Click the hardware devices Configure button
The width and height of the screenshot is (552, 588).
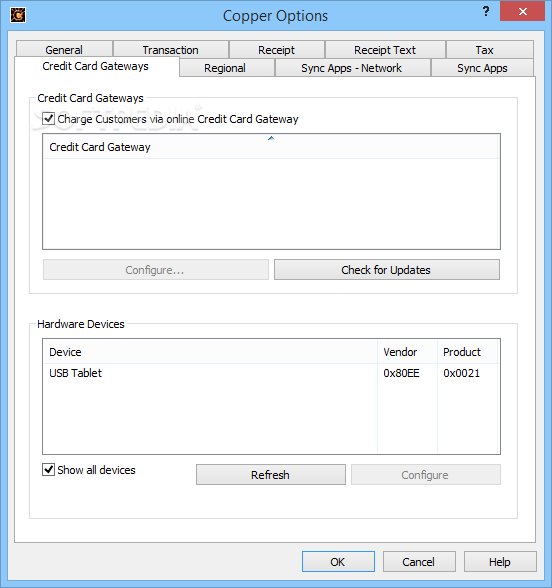426,475
